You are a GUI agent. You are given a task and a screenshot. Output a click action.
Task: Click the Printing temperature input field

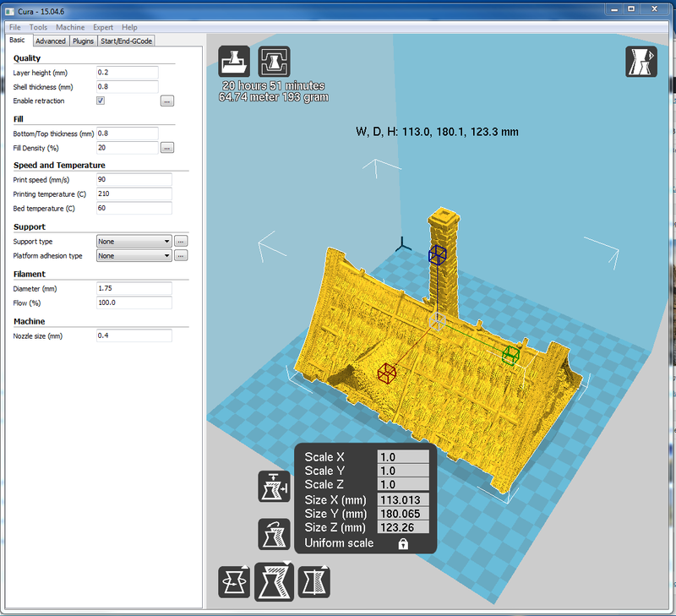click(134, 194)
